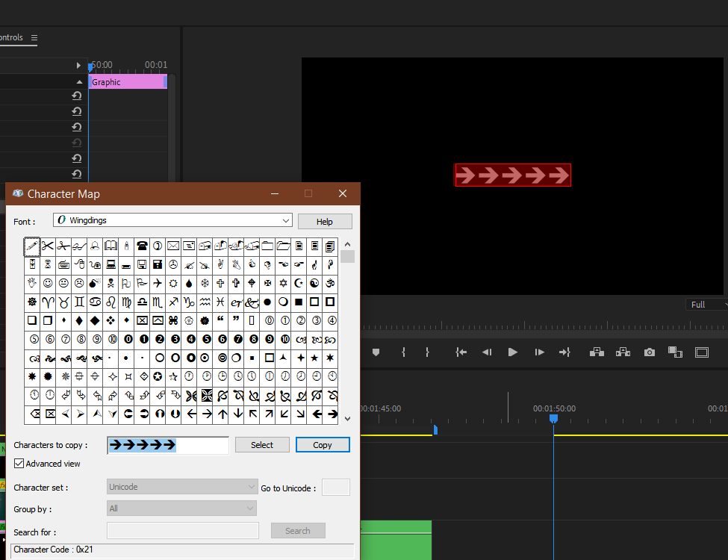Image resolution: width=728 pixels, height=560 pixels.
Task: Step forward one frame in Program Monitor
Action: point(539,352)
